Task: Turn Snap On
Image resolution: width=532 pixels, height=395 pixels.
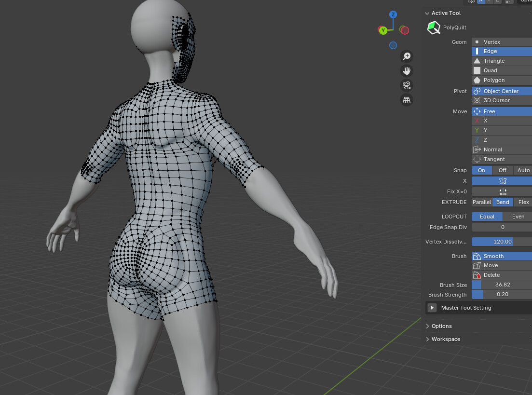Action: click(x=481, y=170)
